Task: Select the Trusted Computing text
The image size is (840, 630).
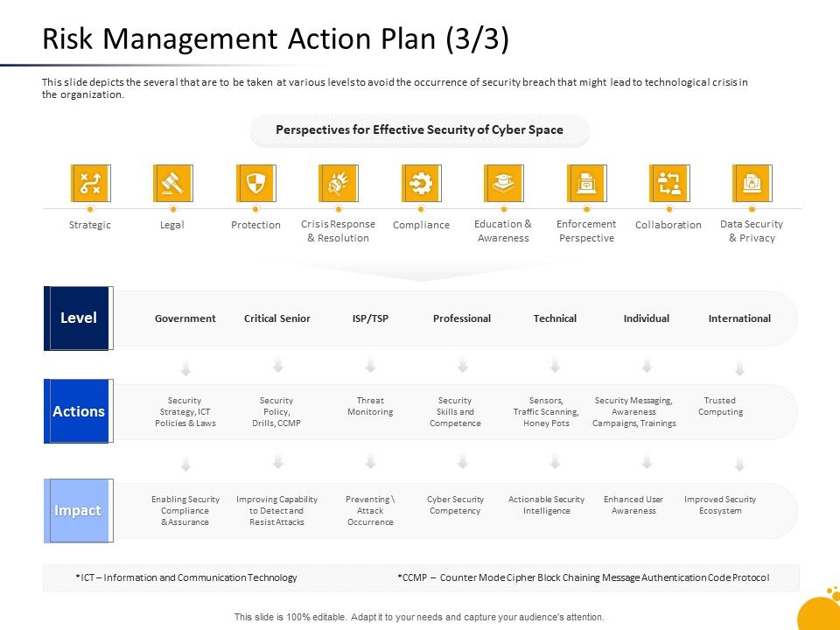Action: coord(720,406)
